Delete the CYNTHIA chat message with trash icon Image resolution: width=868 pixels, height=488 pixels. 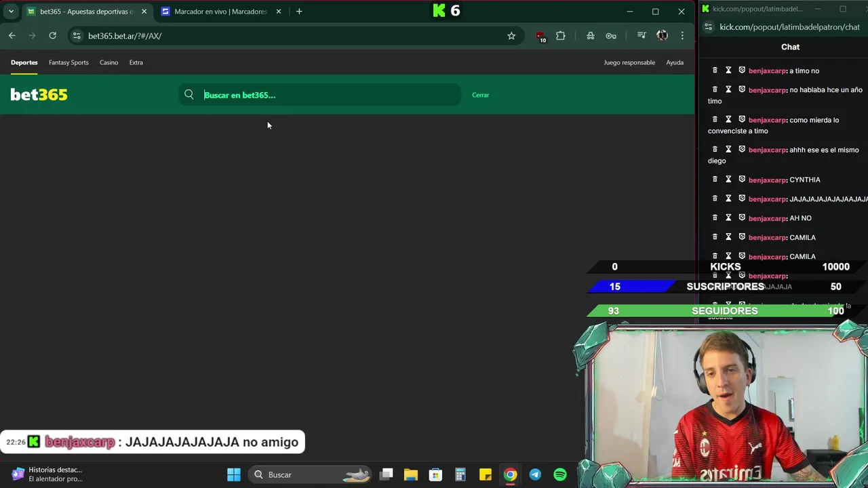(714, 180)
